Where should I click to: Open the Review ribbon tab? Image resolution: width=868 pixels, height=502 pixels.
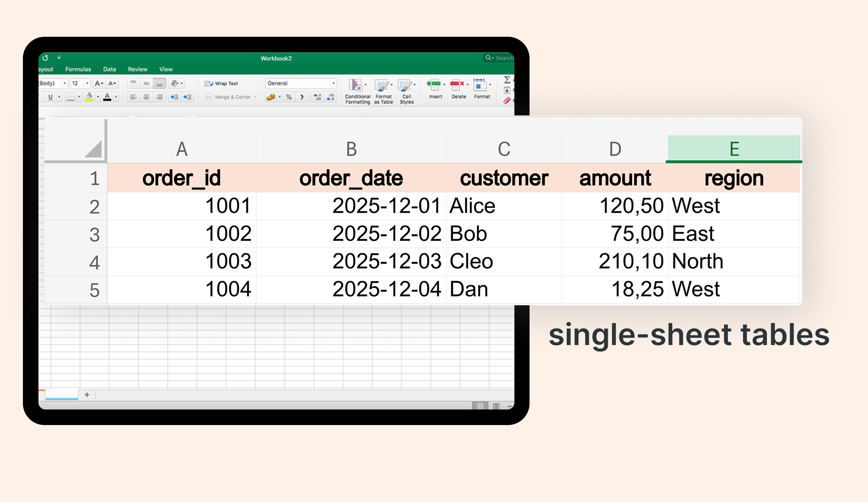(x=137, y=69)
